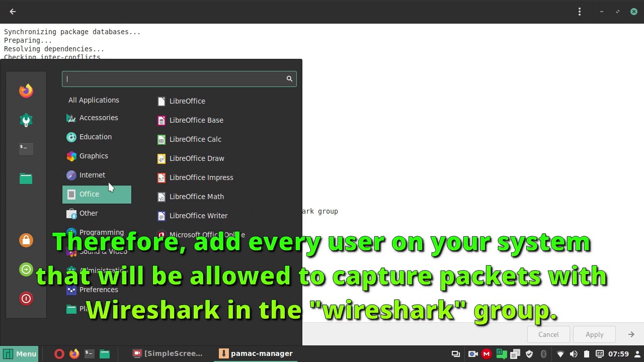Click the screen sleep inhibit tray icon
Viewport: 644px width, 362px height.
600,354
